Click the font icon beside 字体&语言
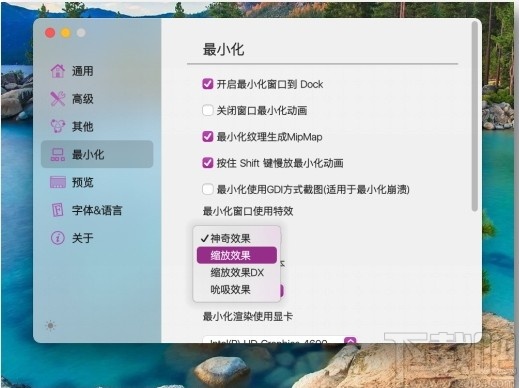 click(x=58, y=210)
